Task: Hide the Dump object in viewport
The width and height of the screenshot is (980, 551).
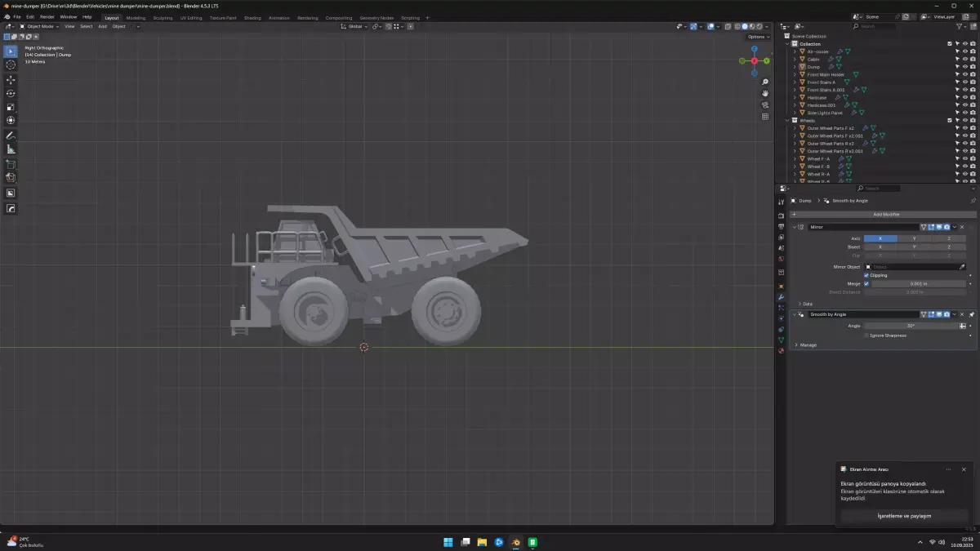Action: click(964, 67)
